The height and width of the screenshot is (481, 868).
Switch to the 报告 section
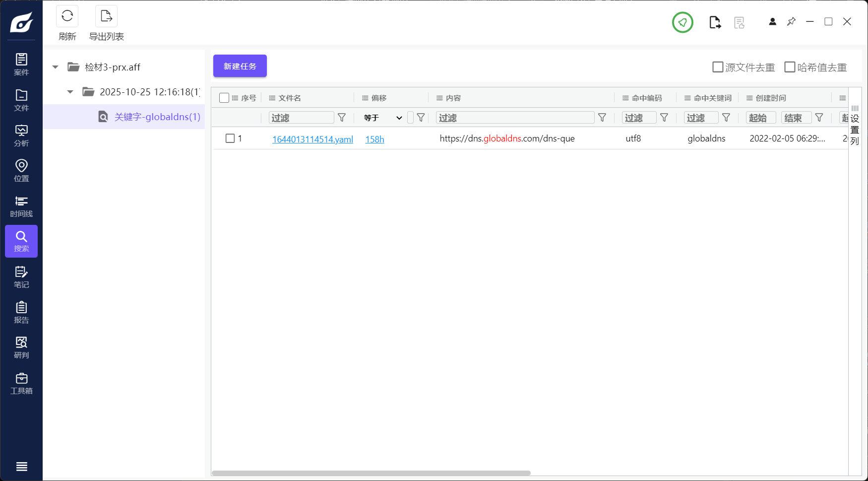click(21, 312)
